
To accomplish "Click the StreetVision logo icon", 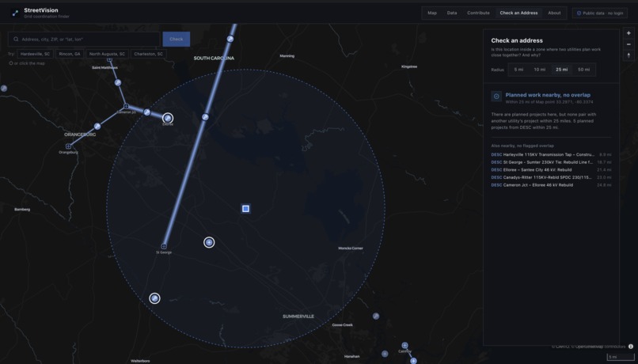I will (x=15, y=13).
